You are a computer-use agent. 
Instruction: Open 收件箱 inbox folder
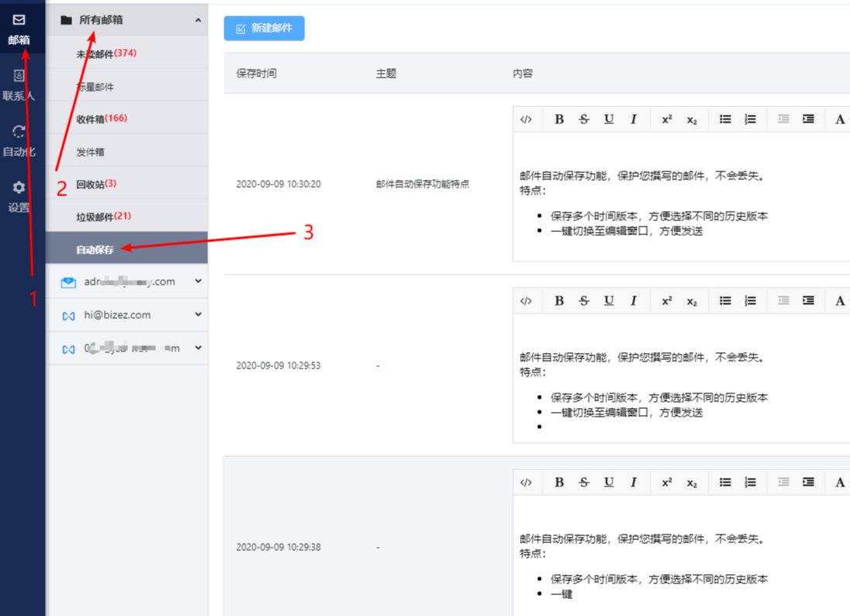tap(91, 119)
